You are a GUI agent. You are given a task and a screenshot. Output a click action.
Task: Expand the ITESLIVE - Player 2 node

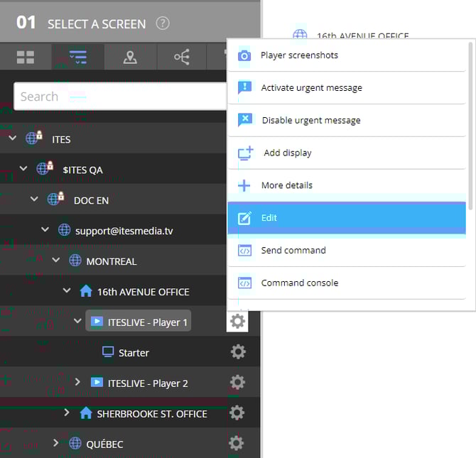(x=78, y=383)
